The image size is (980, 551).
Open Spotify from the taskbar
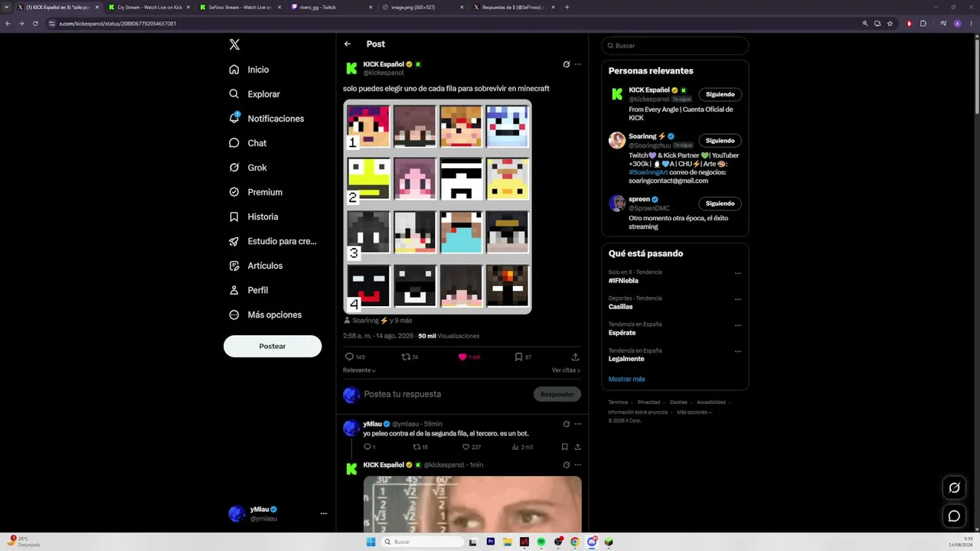pyautogui.click(x=541, y=542)
